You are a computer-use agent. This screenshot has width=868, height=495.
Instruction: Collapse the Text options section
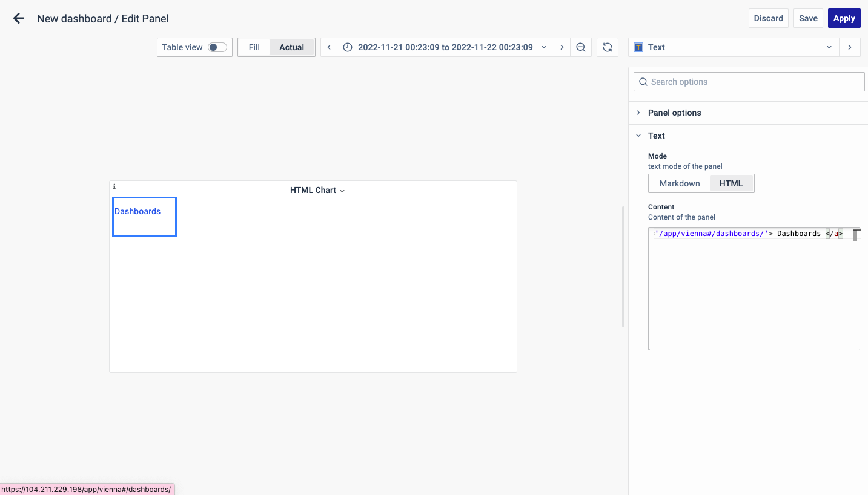click(x=656, y=136)
